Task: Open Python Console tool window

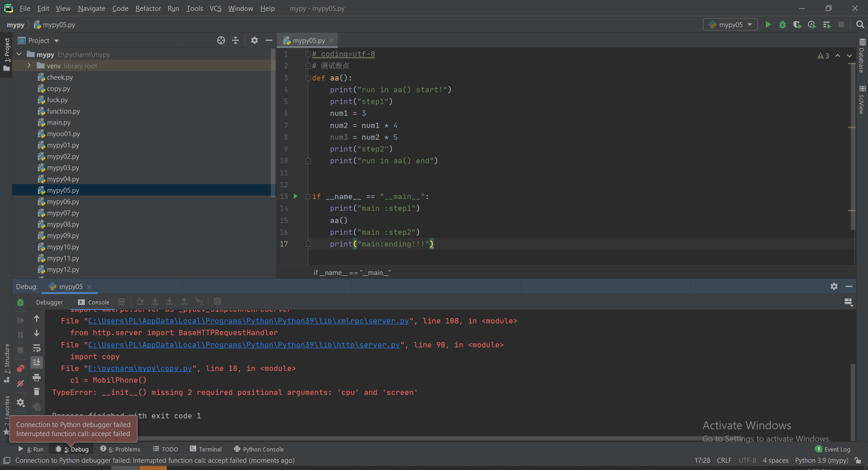Action: (x=259, y=449)
